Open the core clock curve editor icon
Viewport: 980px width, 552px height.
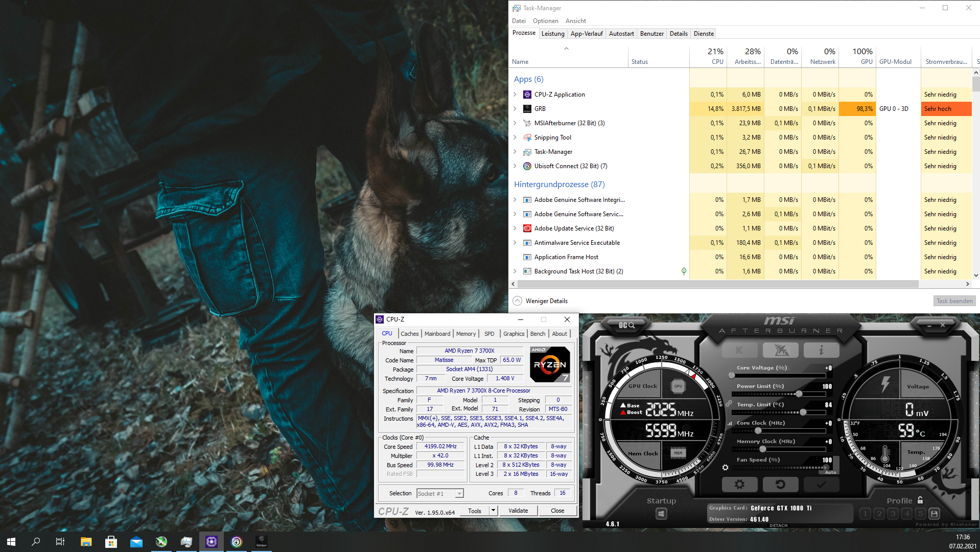point(730,423)
